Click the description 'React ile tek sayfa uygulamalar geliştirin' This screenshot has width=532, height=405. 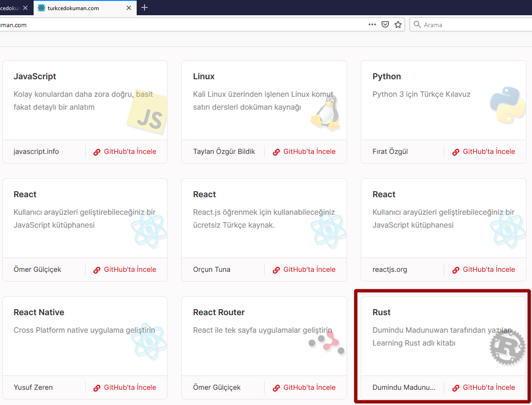click(x=263, y=330)
